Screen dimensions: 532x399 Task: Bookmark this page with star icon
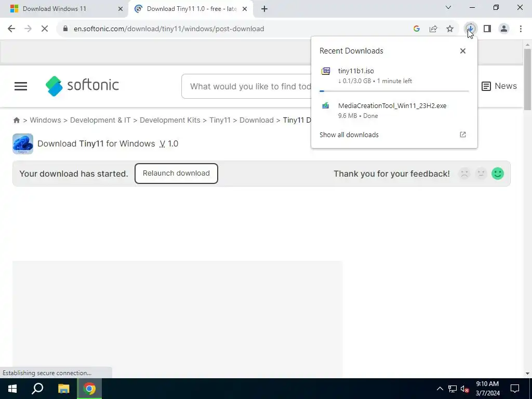click(450, 29)
